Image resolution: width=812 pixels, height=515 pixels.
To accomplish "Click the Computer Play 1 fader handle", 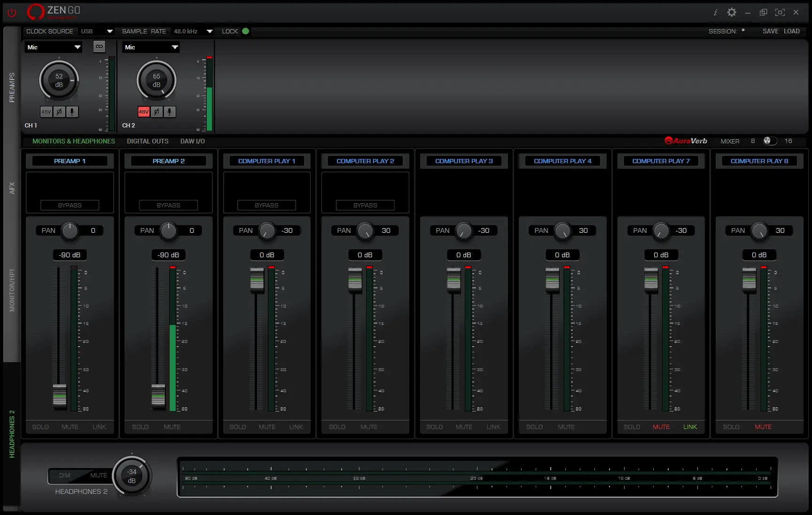I will click(x=257, y=279).
